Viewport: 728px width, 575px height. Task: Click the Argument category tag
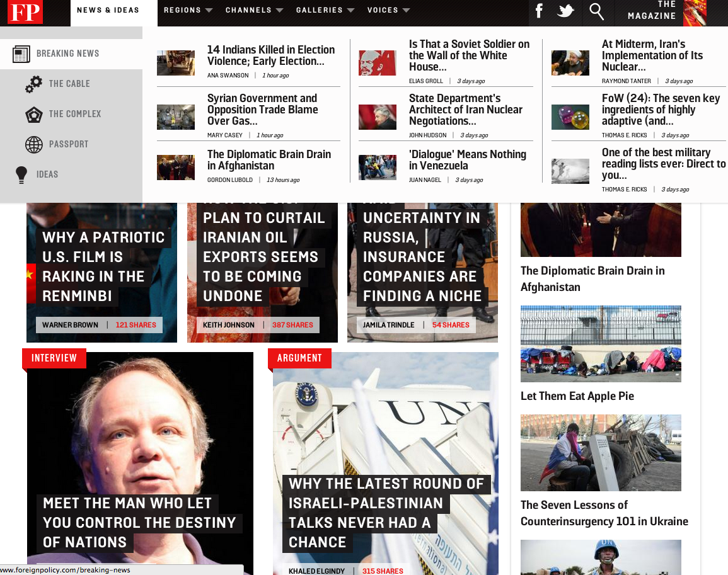299,358
